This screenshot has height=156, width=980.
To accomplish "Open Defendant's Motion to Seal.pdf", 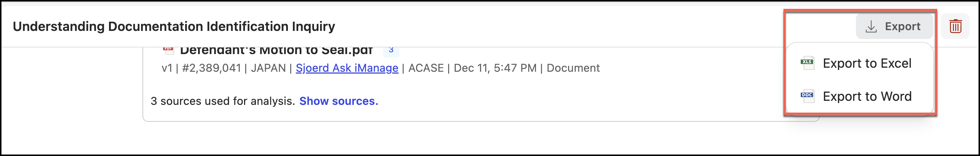I will point(276,51).
